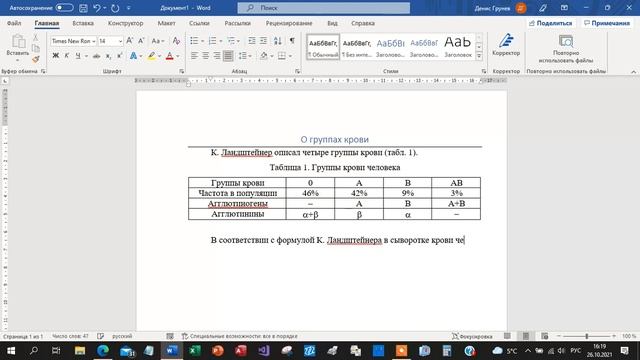Screen dimensions: 640x360
Task: Toggle superscript formatting
Action: [120, 56]
